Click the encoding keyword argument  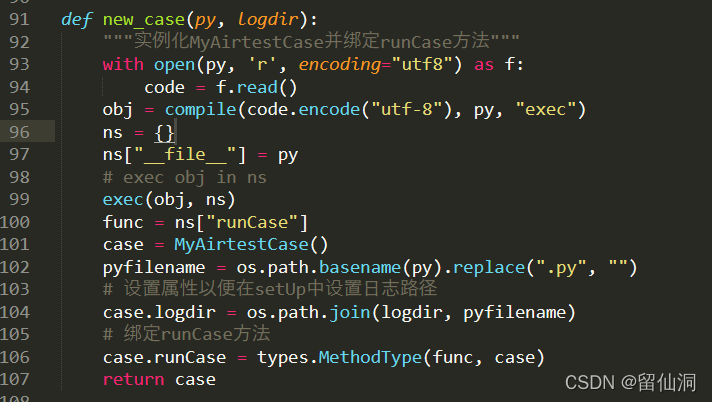tap(340, 64)
